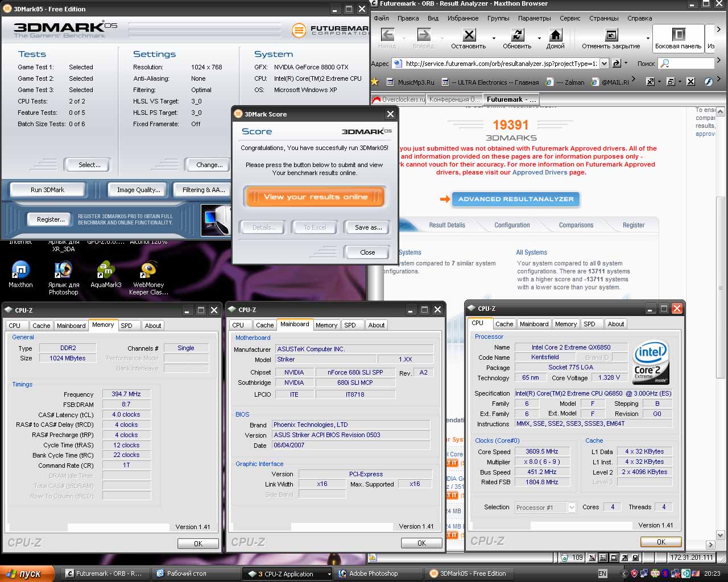Click the EN language indicator on the taskbar
The height and width of the screenshot is (582, 728).
[603, 573]
